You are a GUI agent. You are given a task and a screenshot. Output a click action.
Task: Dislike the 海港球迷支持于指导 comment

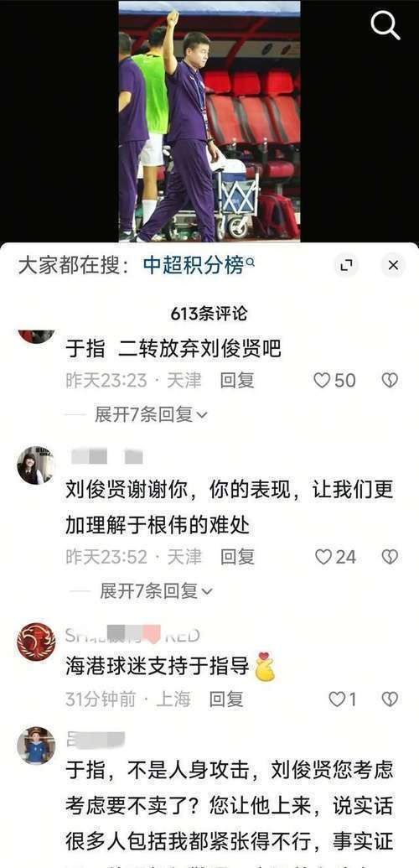coord(391,699)
